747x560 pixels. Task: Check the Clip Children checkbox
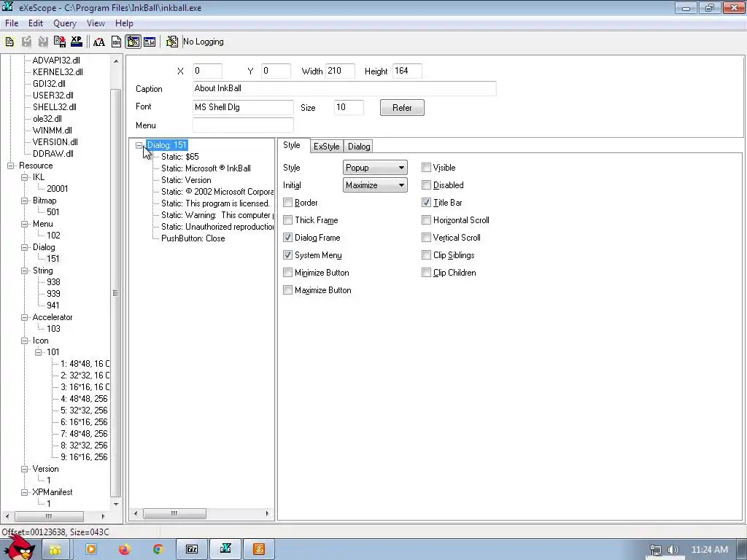(x=426, y=273)
